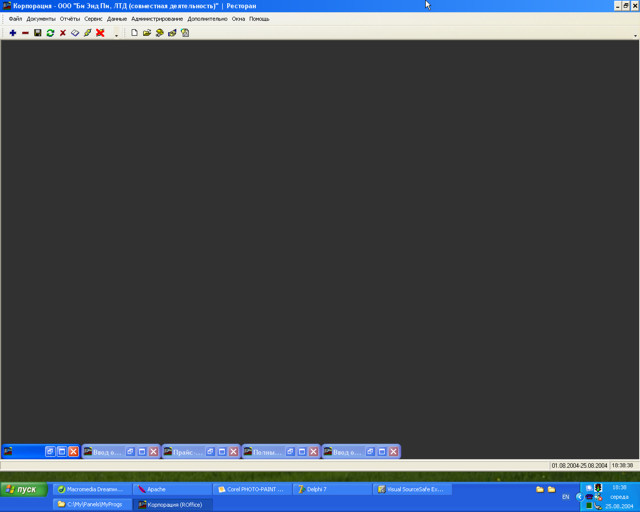Click the red minus Remove record icon

click(25, 33)
